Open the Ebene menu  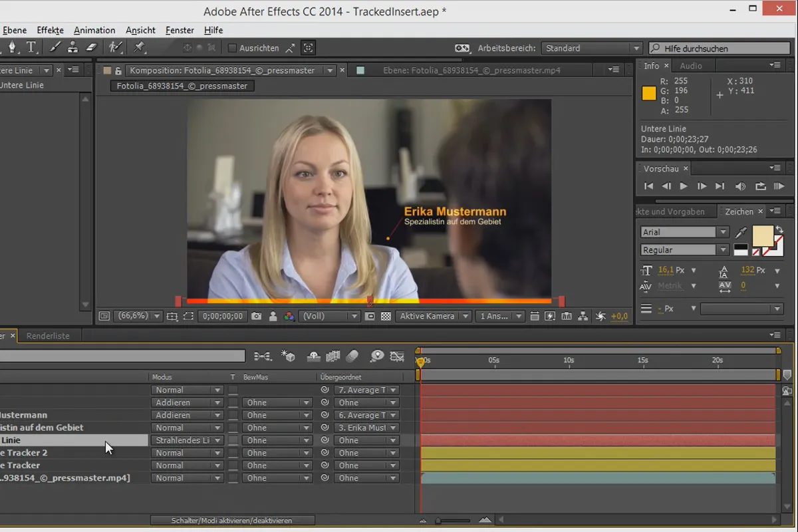pyautogui.click(x=15, y=30)
